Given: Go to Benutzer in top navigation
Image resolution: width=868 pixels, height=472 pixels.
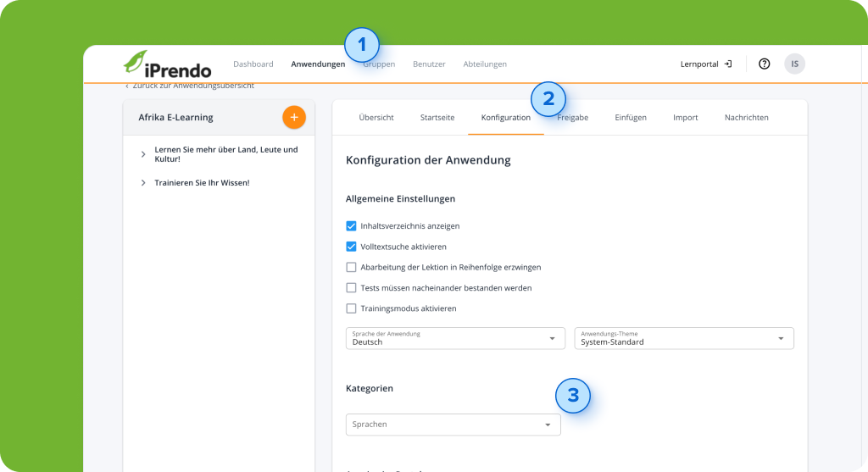Looking at the screenshot, I should 429,64.
